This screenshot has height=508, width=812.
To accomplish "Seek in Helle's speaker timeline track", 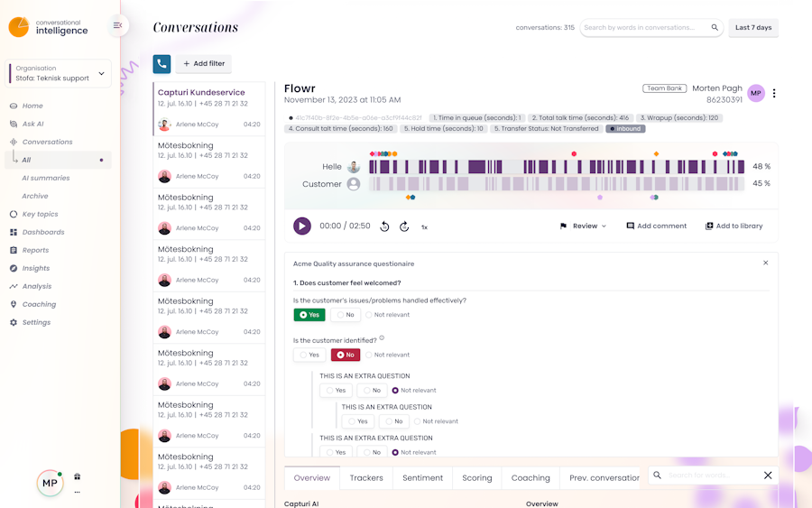I will click(x=557, y=167).
